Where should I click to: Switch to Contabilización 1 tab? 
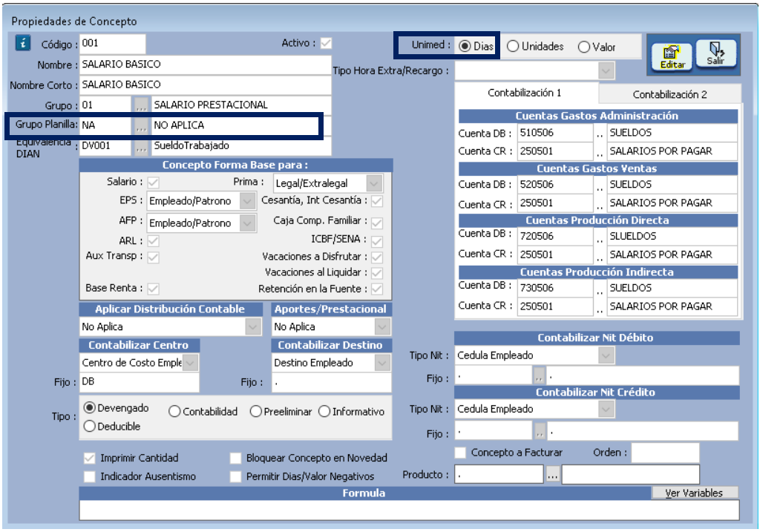[526, 93]
